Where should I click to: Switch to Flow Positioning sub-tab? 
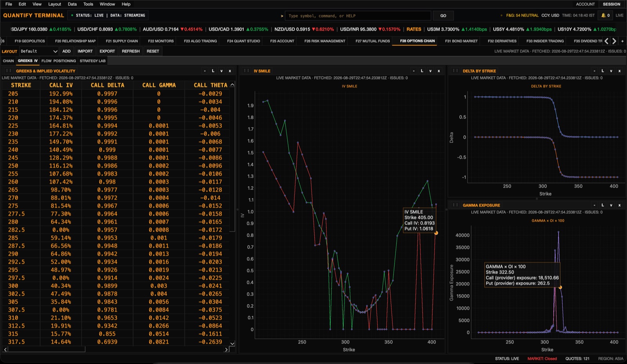(x=59, y=61)
